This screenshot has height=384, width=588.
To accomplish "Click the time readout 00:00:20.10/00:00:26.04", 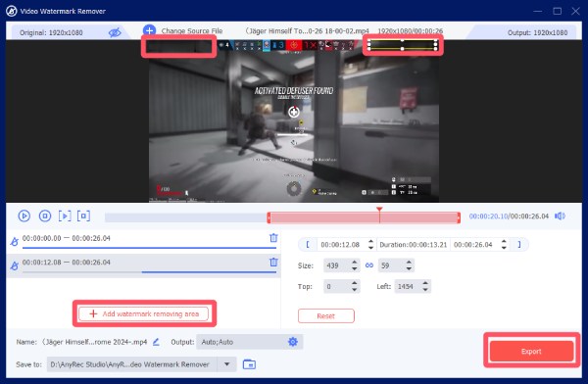I will [509, 216].
